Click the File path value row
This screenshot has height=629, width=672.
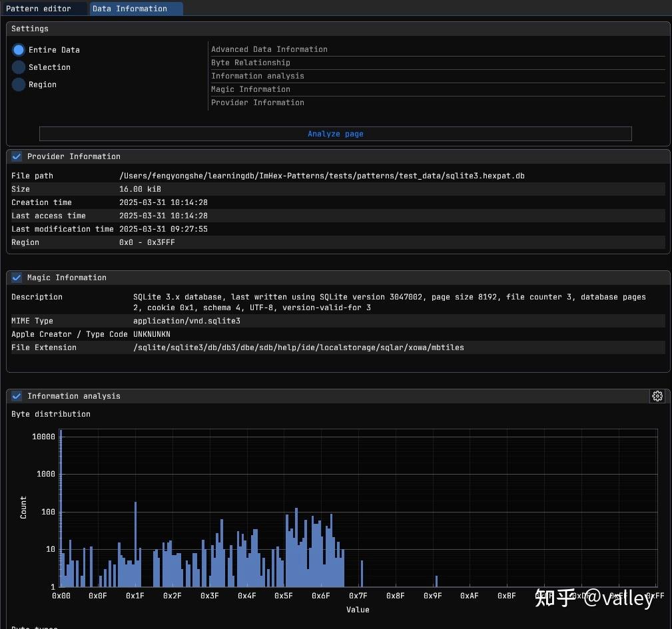pos(322,176)
